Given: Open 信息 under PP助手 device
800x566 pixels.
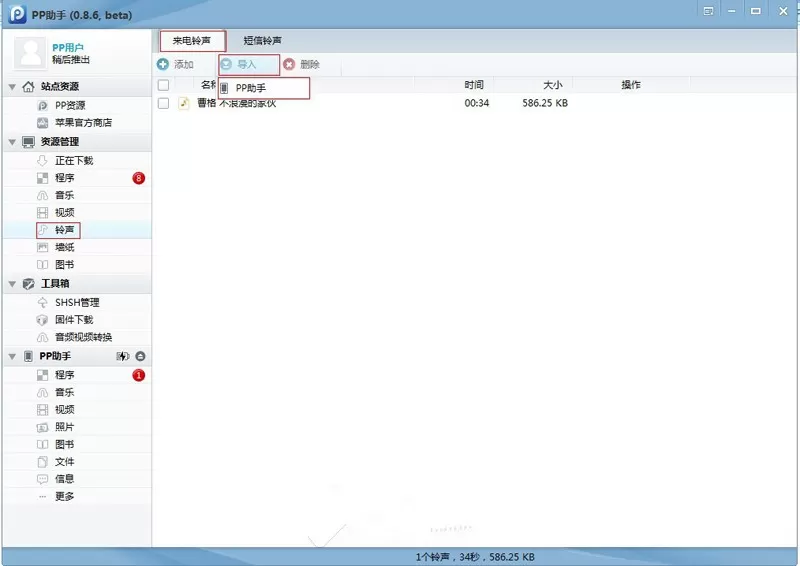Looking at the screenshot, I should (x=64, y=479).
